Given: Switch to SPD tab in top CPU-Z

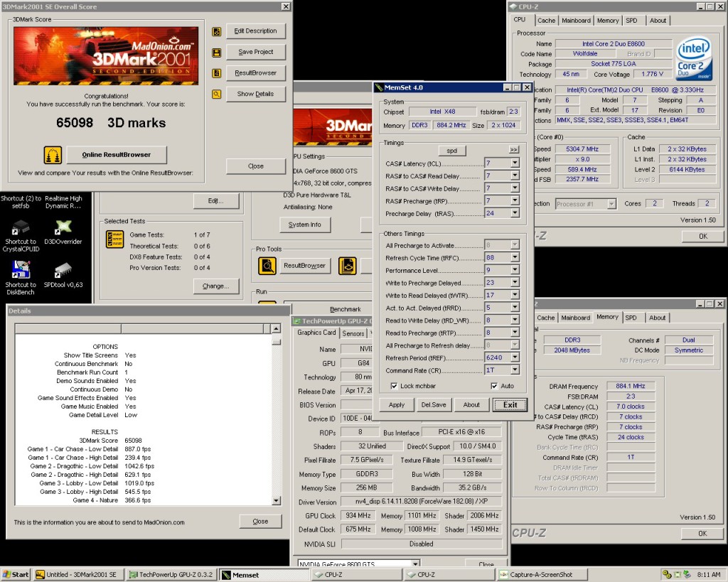Looking at the screenshot, I should (x=631, y=21).
